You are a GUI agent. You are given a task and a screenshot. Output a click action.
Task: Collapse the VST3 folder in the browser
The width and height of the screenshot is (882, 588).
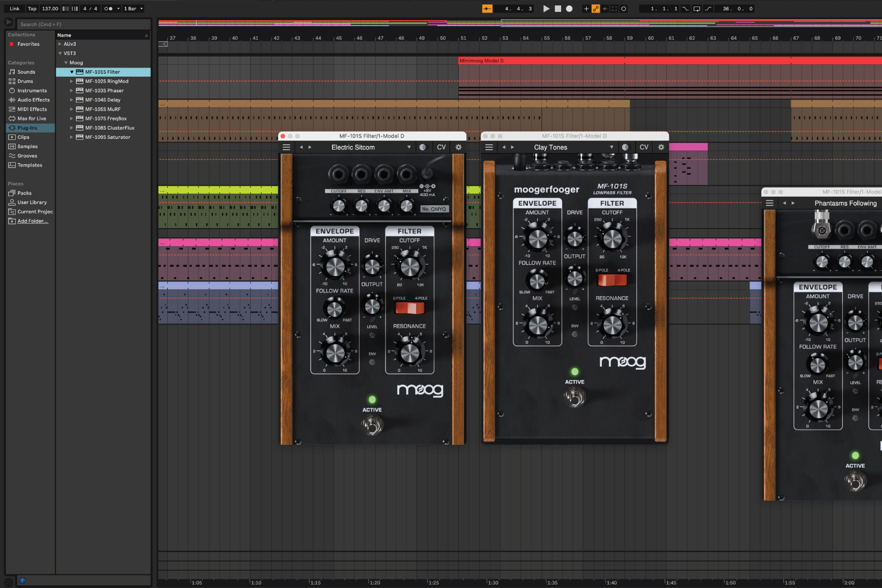point(60,53)
